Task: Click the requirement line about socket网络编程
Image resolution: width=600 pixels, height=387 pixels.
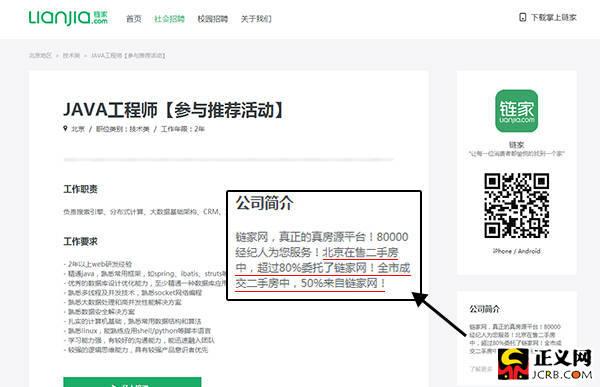Action: 133,293
